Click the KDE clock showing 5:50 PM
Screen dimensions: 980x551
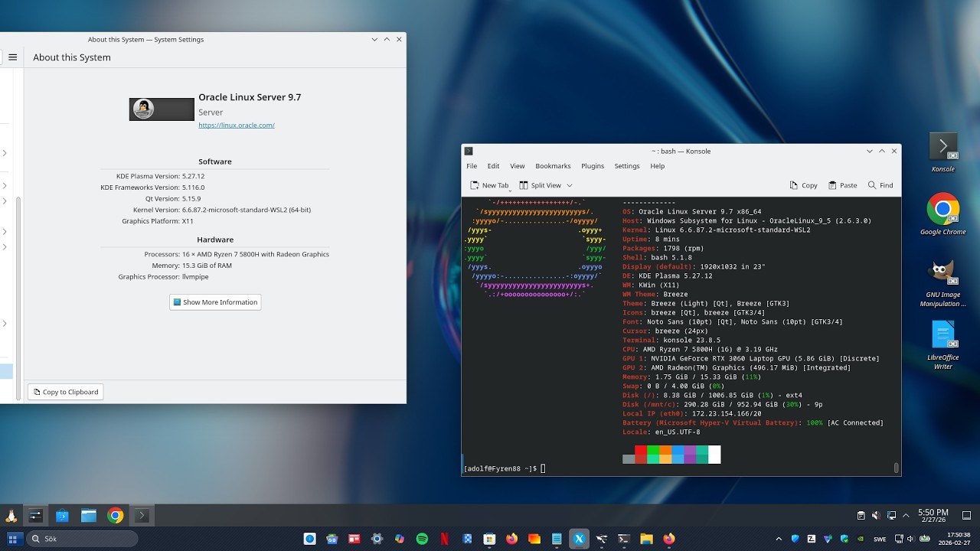coord(933,516)
